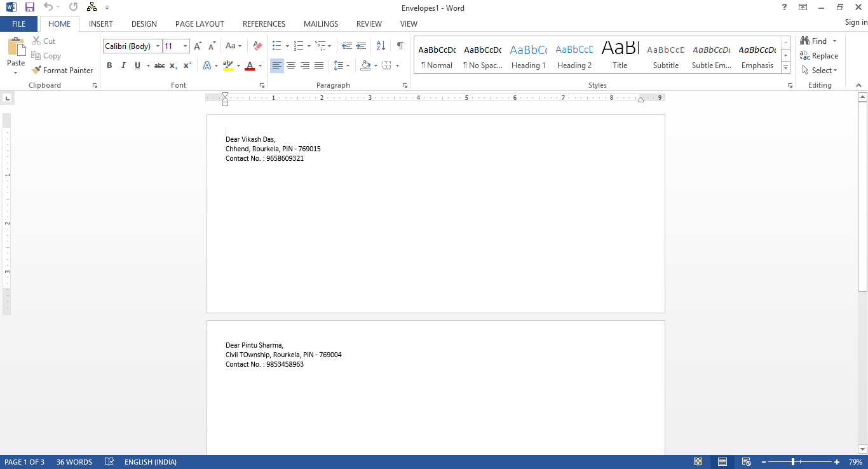Expand the Styles gallery More button
Image resolution: width=868 pixels, height=469 pixels.
(786, 67)
